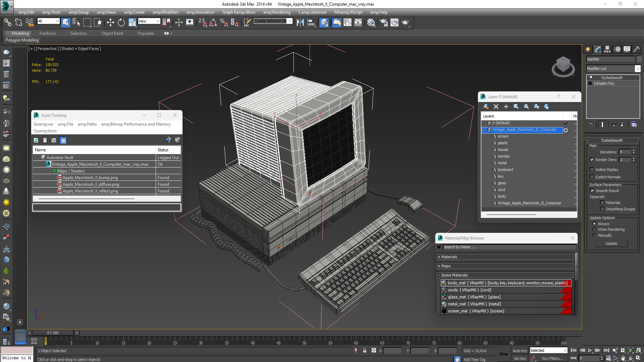Open the Align tool

click(312, 22)
